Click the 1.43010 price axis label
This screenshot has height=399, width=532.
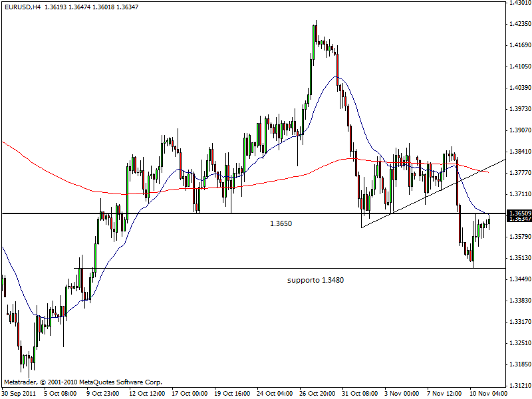point(519,3)
